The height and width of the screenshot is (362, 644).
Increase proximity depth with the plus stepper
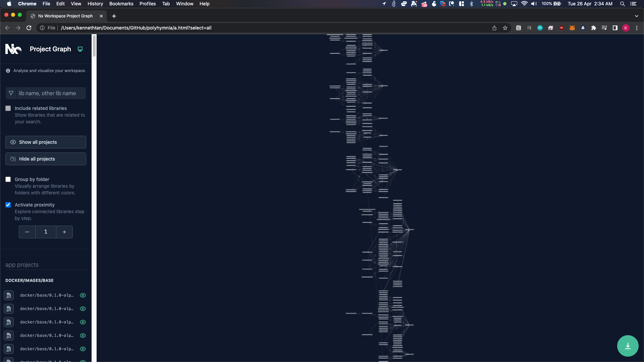64,232
